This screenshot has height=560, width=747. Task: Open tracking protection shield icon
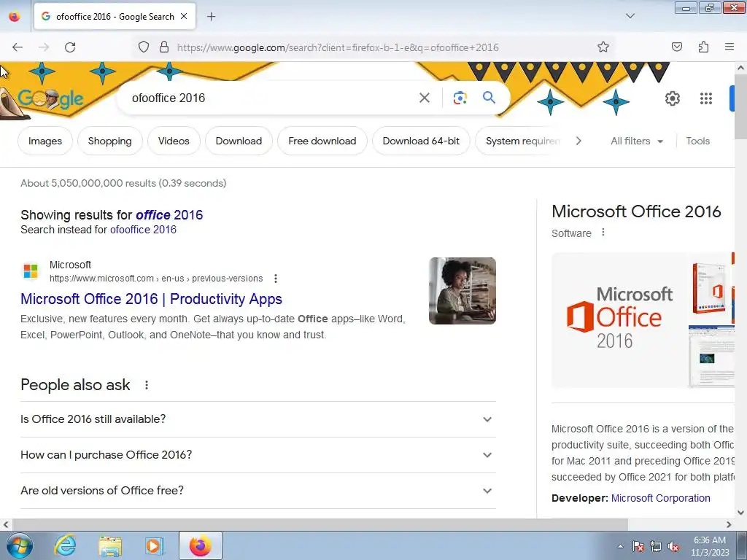click(144, 47)
